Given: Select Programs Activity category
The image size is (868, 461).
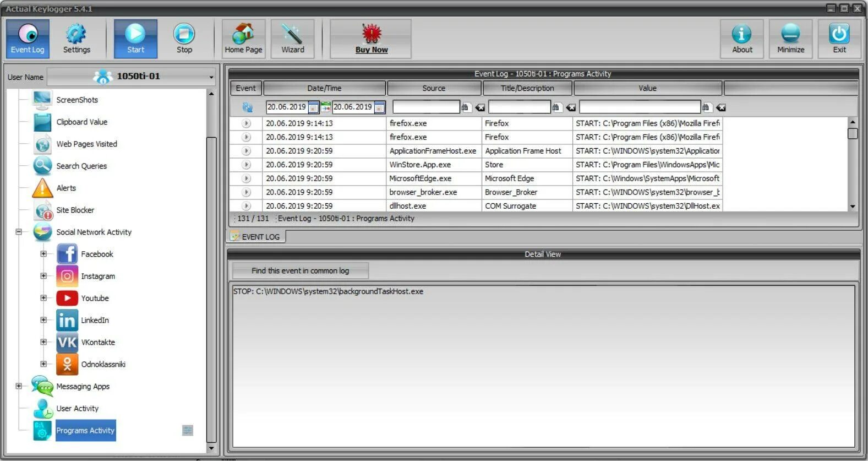Looking at the screenshot, I should [x=85, y=431].
